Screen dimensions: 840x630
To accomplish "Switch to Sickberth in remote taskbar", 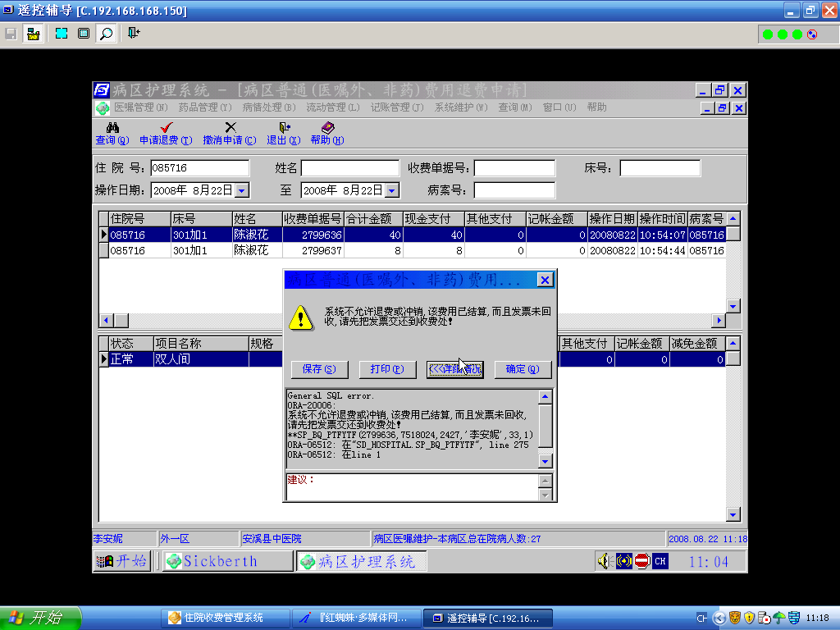I will (228, 561).
